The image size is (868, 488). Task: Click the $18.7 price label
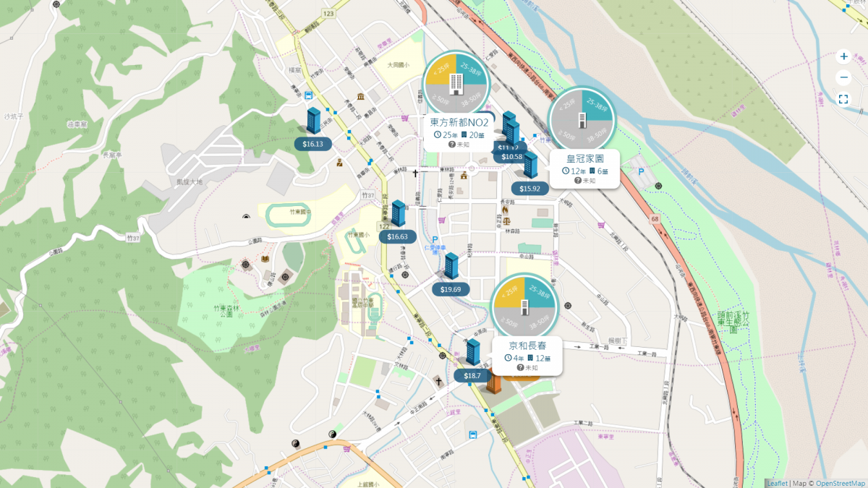pos(472,376)
